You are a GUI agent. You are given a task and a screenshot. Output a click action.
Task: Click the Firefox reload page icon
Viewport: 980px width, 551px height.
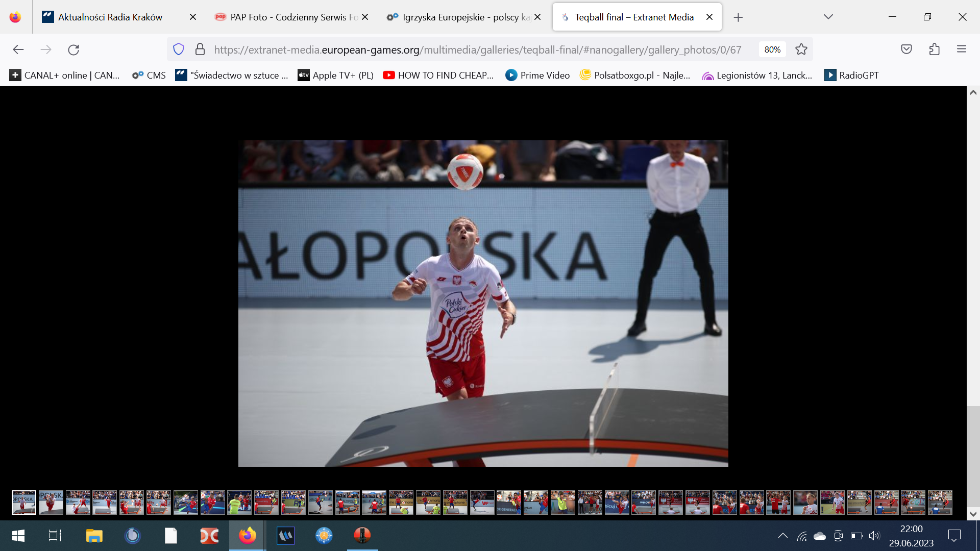pos(73,49)
